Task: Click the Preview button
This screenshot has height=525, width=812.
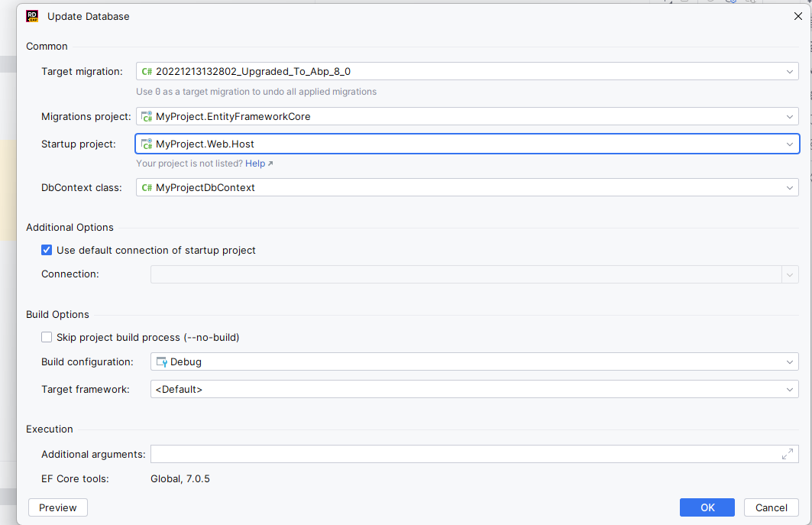Action: click(x=57, y=507)
